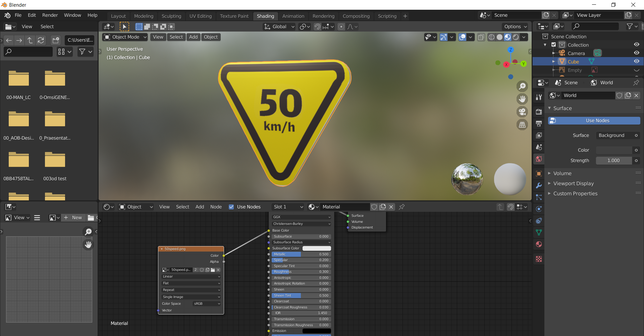The width and height of the screenshot is (644, 336).
Task: Adjust the Metallic slider value
Action: (x=301, y=254)
